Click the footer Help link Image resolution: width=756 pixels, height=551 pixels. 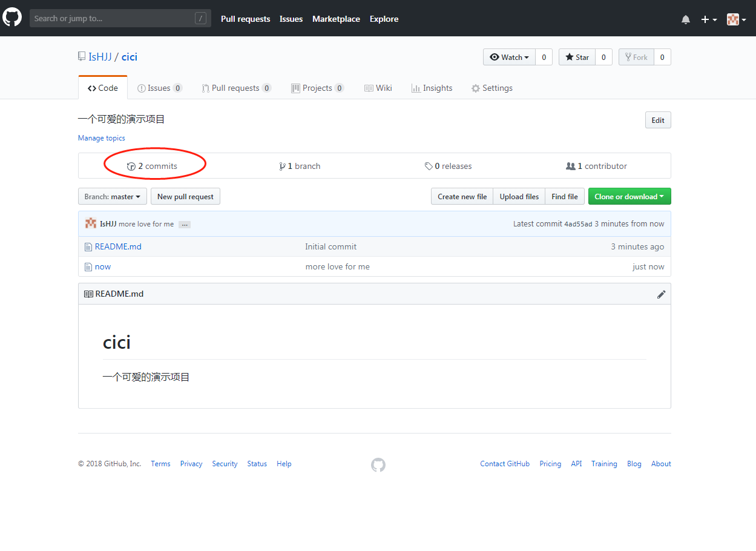click(x=284, y=464)
